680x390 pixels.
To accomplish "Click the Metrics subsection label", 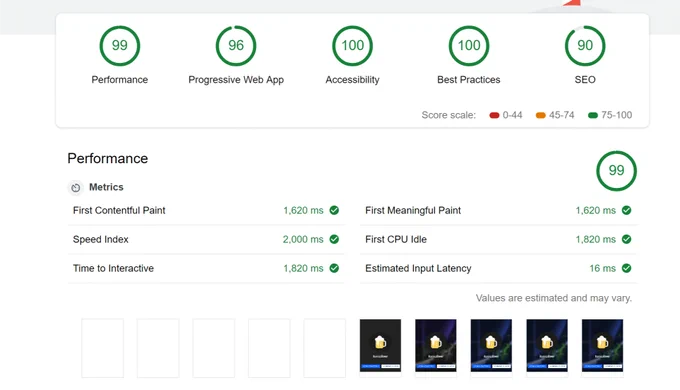I will point(106,187).
